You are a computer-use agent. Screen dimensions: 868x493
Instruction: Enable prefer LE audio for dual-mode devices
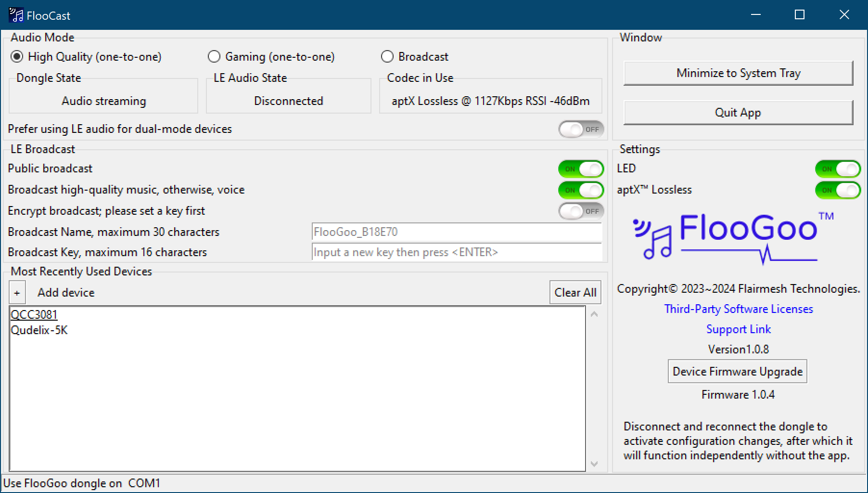pos(581,129)
